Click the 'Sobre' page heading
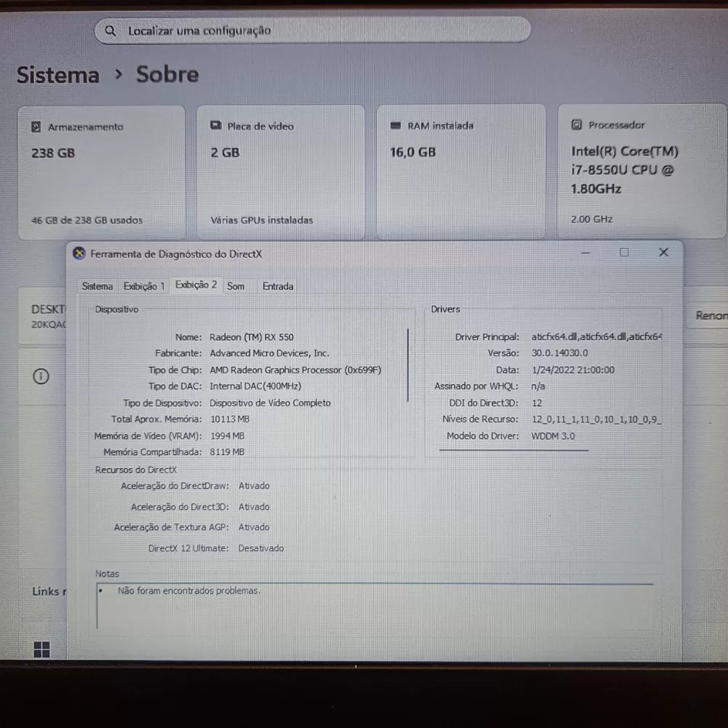 [x=167, y=74]
